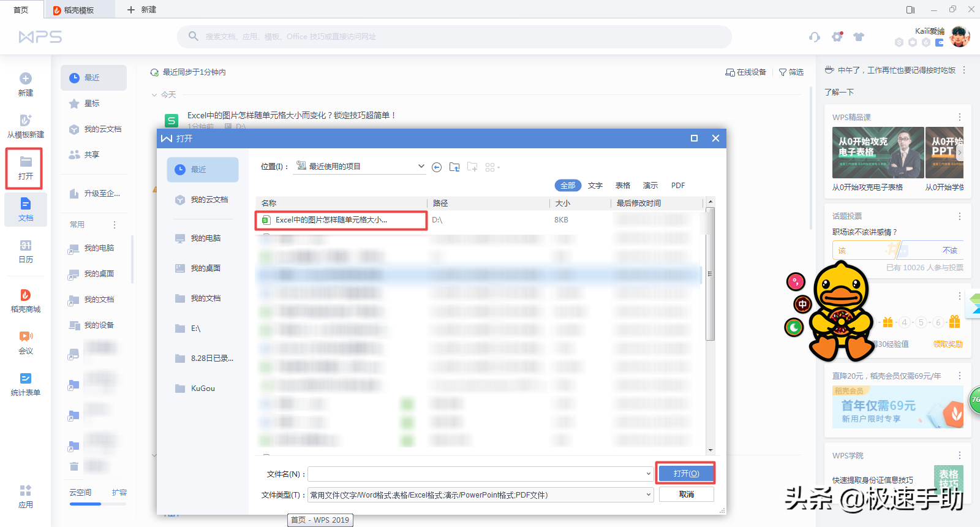Click the back arrow in Open dialog
The height and width of the screenshot is (527, 980).
pos(437,167)
